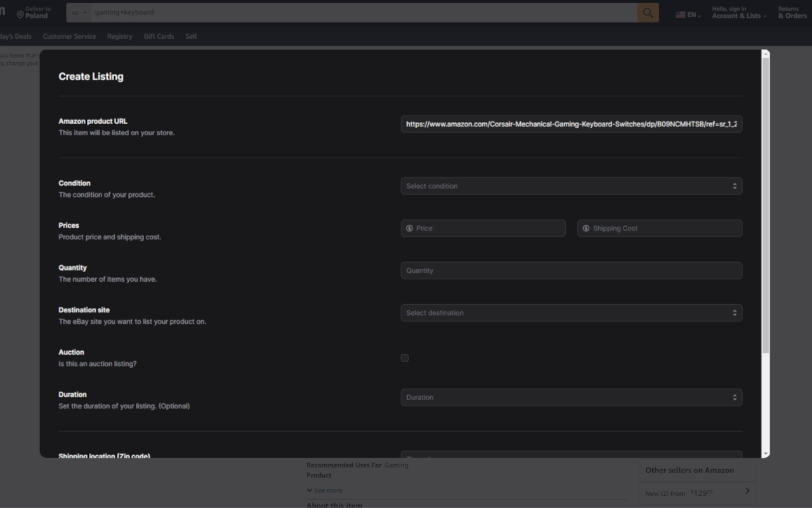This screenshot has height=508, width=812.
Task: Open Customer Service in Amazon nav
Action: coord(70,36)
